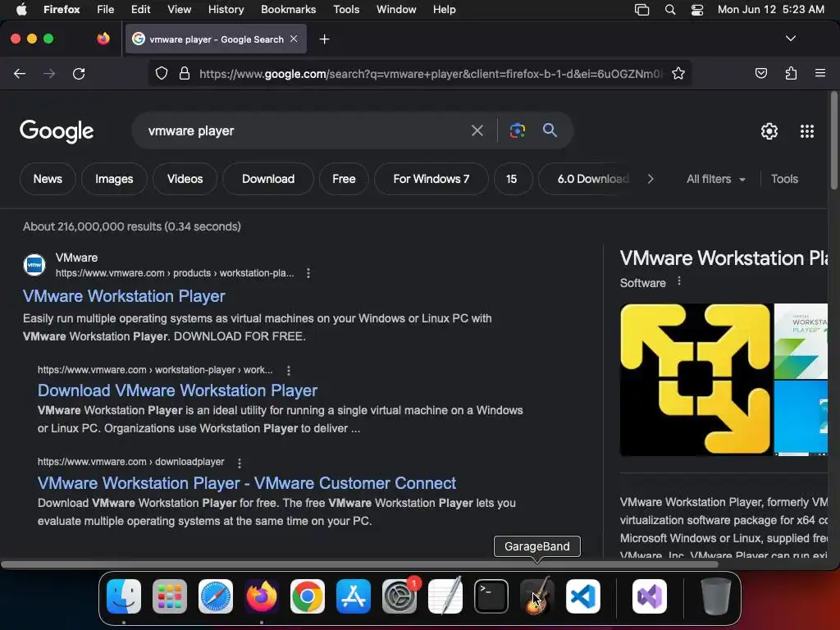This screenshot has width=840, height=630.
Task: Open Visual Studio Code from the Dock
Action: tap(583, 596)
